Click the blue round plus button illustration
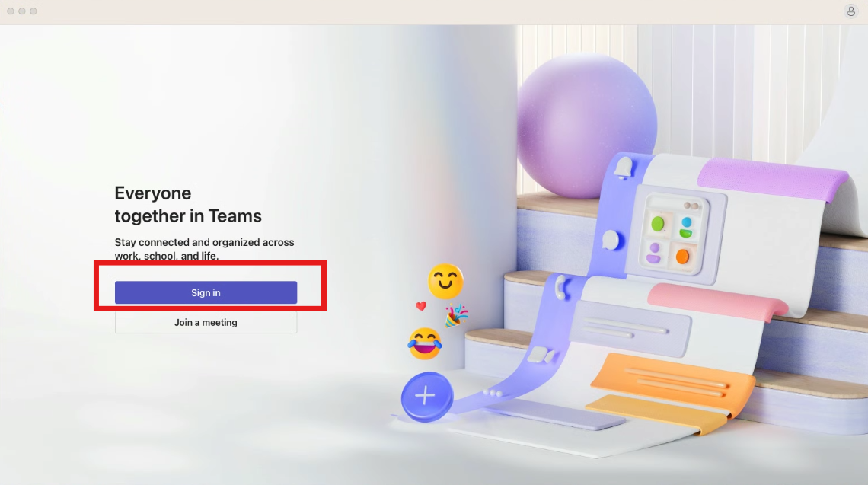This screenshot has width=868, height=485. pos(427,397)
